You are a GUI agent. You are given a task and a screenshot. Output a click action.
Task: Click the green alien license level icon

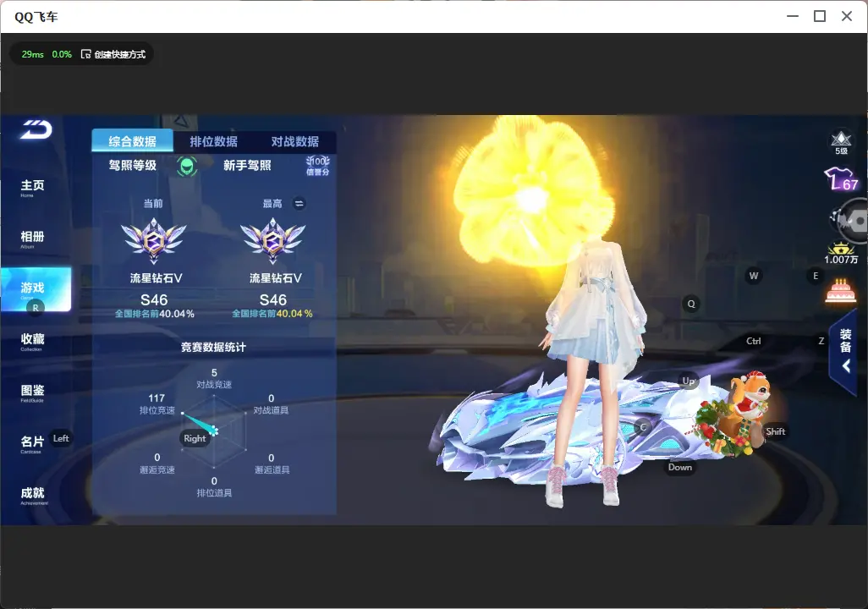(187, 166)
